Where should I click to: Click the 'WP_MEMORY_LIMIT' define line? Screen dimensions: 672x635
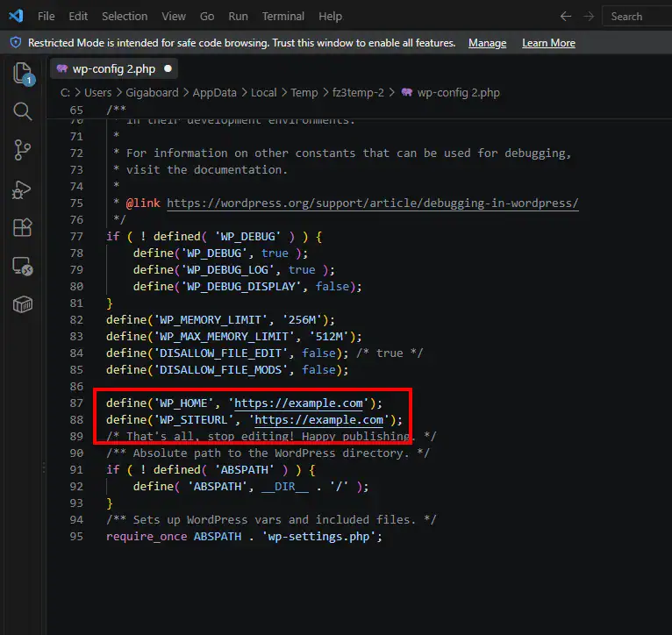[220, 320]
